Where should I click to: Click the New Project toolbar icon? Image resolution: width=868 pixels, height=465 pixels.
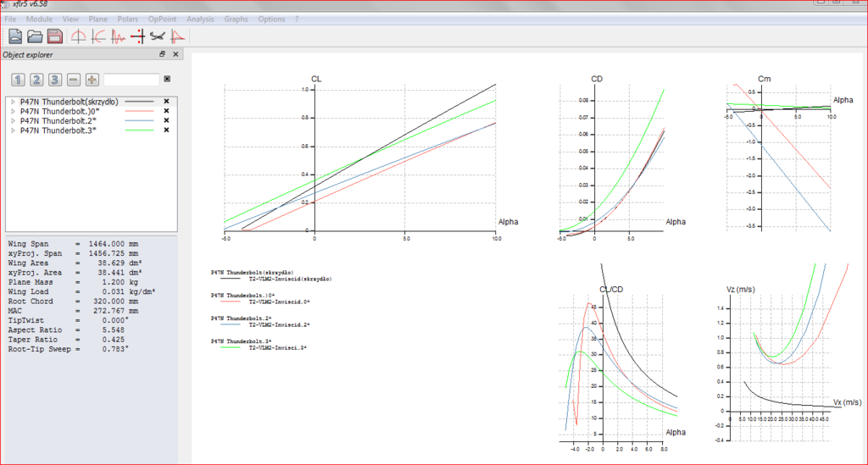[15, 36]
